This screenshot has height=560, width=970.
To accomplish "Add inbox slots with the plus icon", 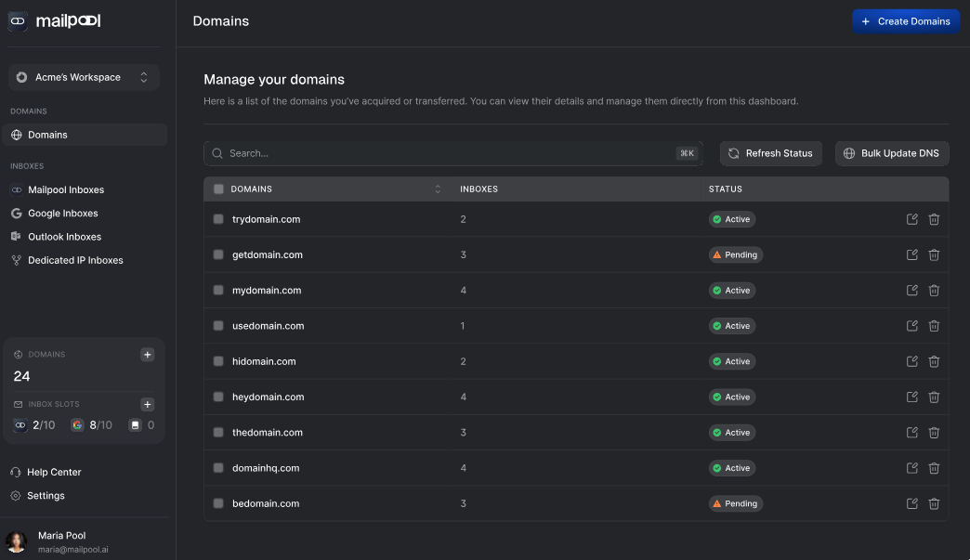I will tap(147, 405).
